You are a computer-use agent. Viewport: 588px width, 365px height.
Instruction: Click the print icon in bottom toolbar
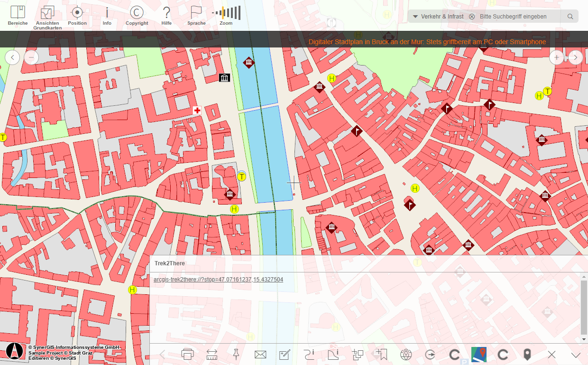[x=188, y=354]
